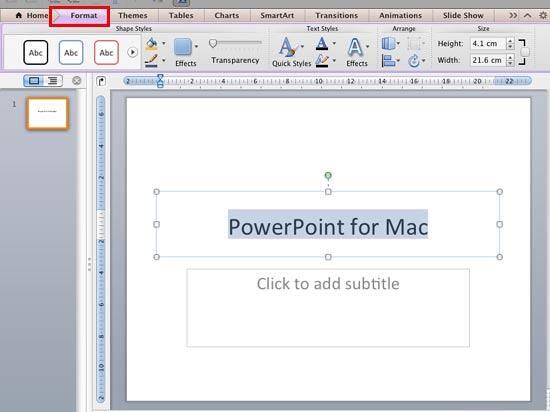Close the slide pane with the X button

(x=76, y=81)
